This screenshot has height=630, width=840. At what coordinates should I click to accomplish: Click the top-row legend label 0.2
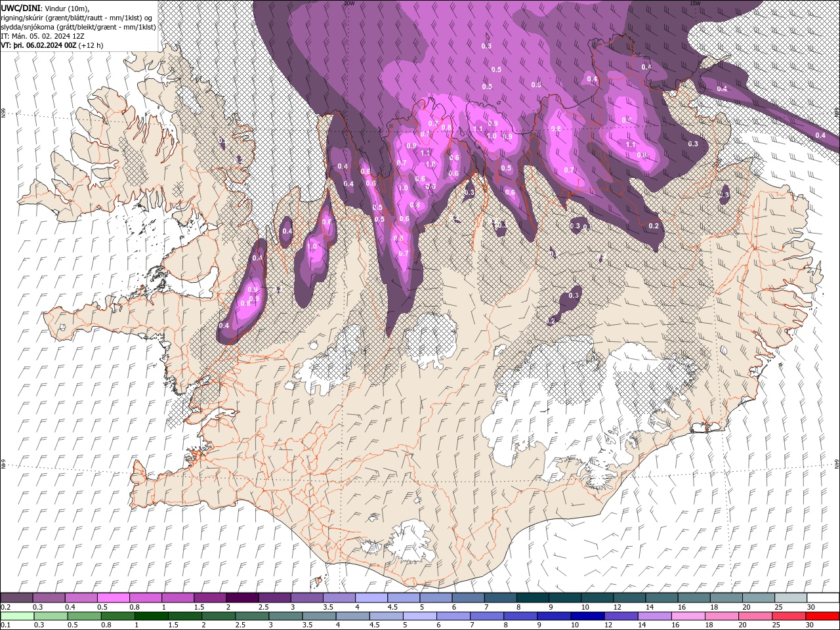[5, 607]
